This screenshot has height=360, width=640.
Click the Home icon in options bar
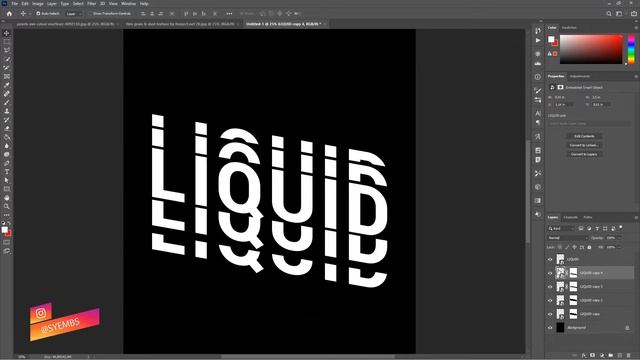pyautogui.click(x=9, y=13)
